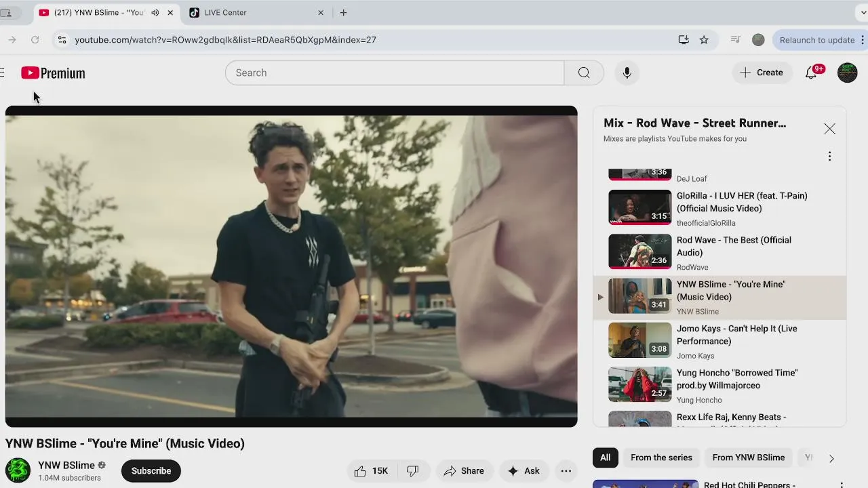The width and height of the screenshot is (868, 488).
Task: Close the LIVE Center tab
Action: coord(321,12)
